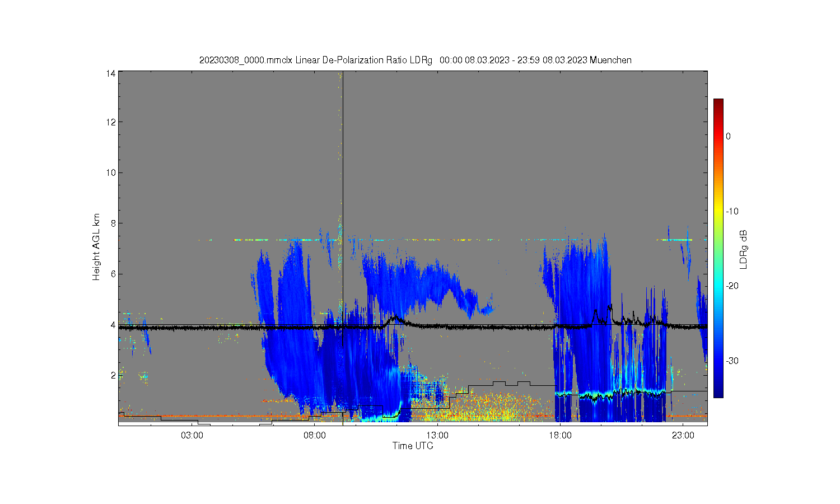Click the height tick label 2

point(113,375)
